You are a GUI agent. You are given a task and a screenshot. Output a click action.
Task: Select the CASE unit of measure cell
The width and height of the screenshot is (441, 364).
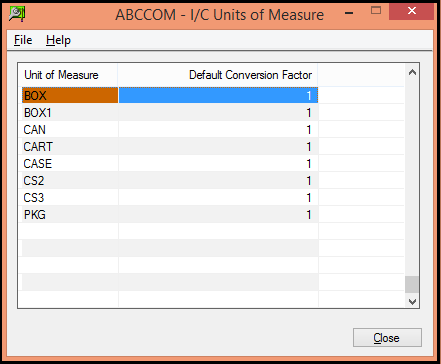(70, 163)
